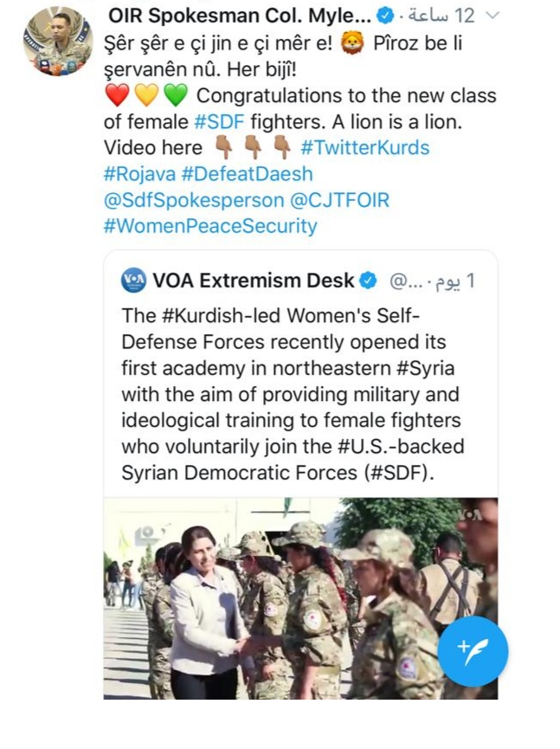
Task: Click verified badge next to VOA Extremism Desk
Action: 368,281
